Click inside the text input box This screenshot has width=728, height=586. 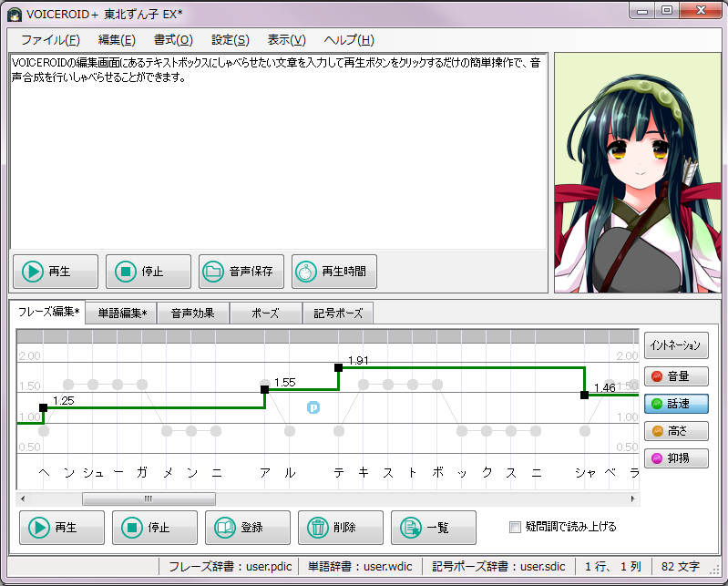278,152
